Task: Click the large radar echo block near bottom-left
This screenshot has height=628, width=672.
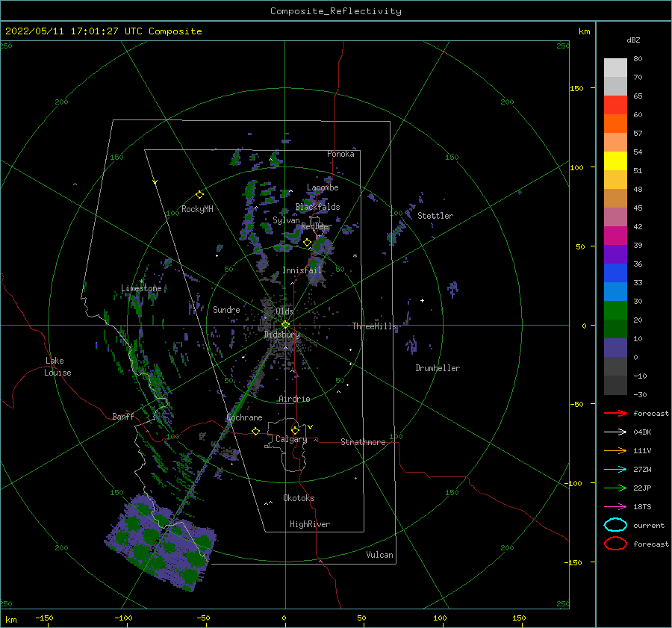Action: (x=161, y=542)
